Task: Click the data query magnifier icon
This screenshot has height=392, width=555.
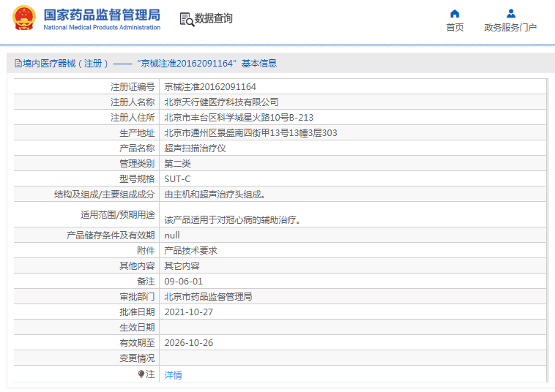Action: (187, 20)
